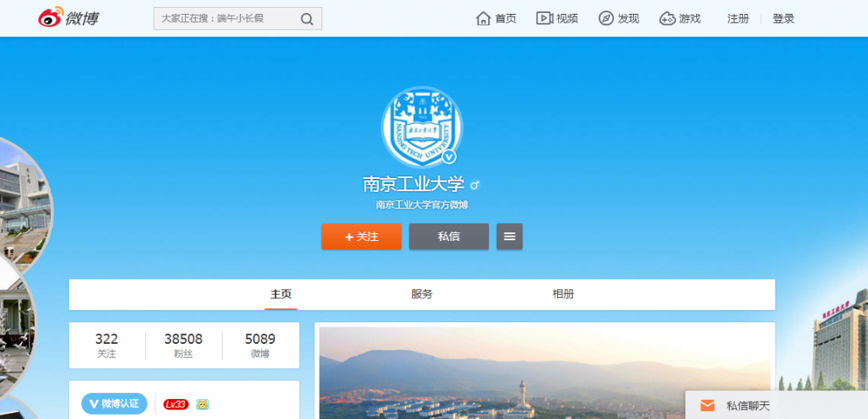The image size is (868, 419).
Task: Open the 私信聊天 chat panel
Action: click(x=776, y=405)
